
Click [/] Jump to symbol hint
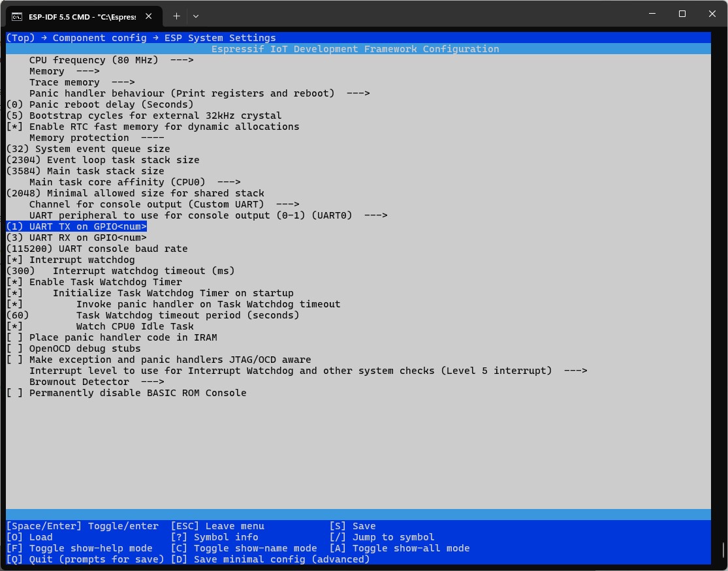coord(382,537)
